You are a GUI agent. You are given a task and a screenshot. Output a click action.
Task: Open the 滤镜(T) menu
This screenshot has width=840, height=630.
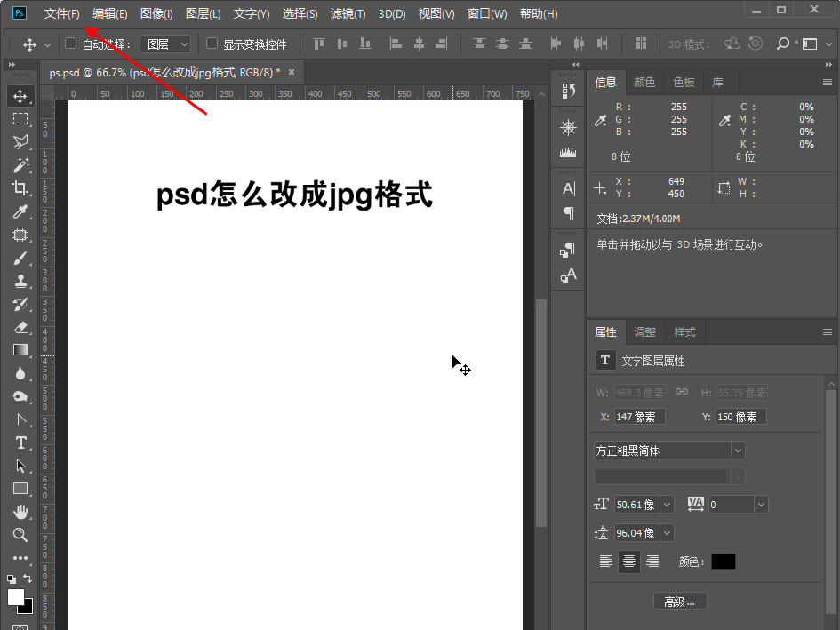coord(348,14)
